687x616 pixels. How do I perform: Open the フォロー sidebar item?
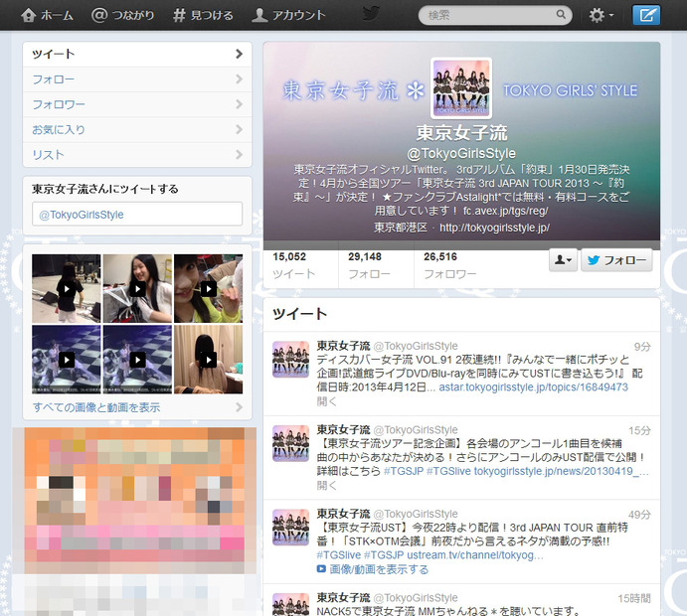137,79
